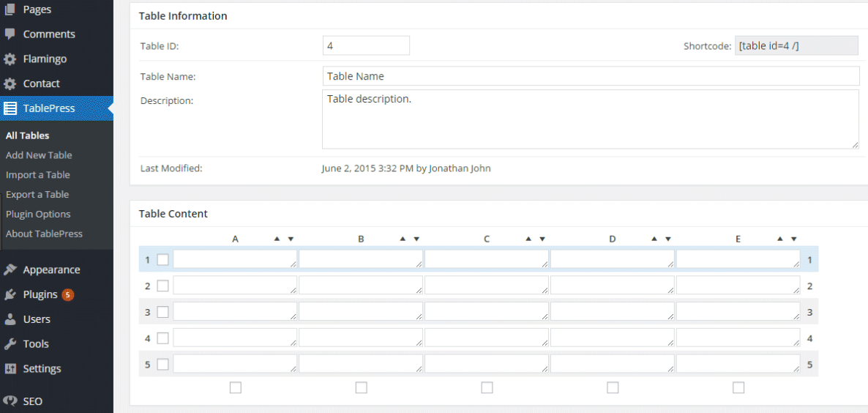The height and width of the screenshot is (413, 868).
Task: Sort column A ascending arrow
Action: (x=277, y=239)
